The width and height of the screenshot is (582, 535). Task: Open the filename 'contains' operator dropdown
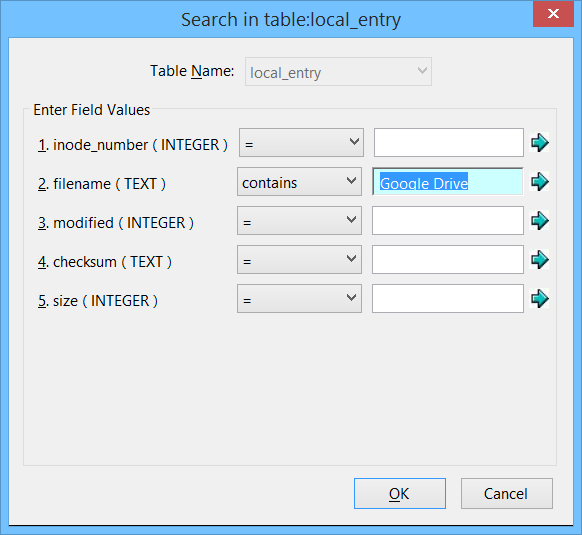(x=300, y=182)
